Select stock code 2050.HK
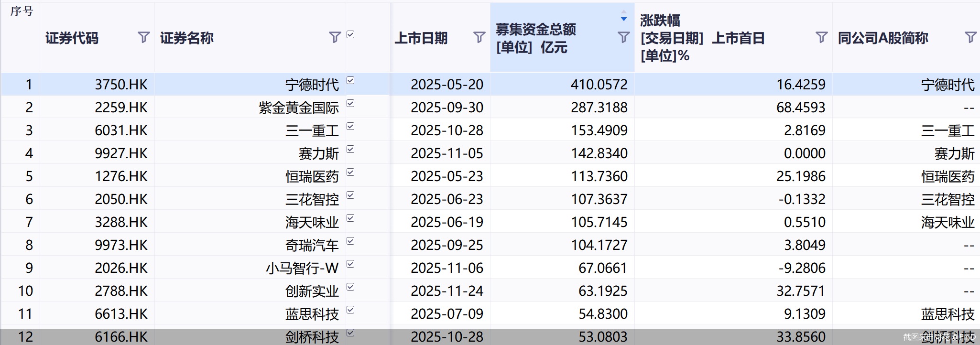 (x=121, y=199)
